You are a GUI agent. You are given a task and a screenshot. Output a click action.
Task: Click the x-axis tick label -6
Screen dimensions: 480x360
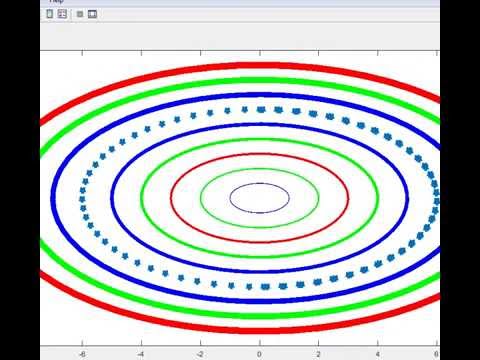(x=81, y=354)
